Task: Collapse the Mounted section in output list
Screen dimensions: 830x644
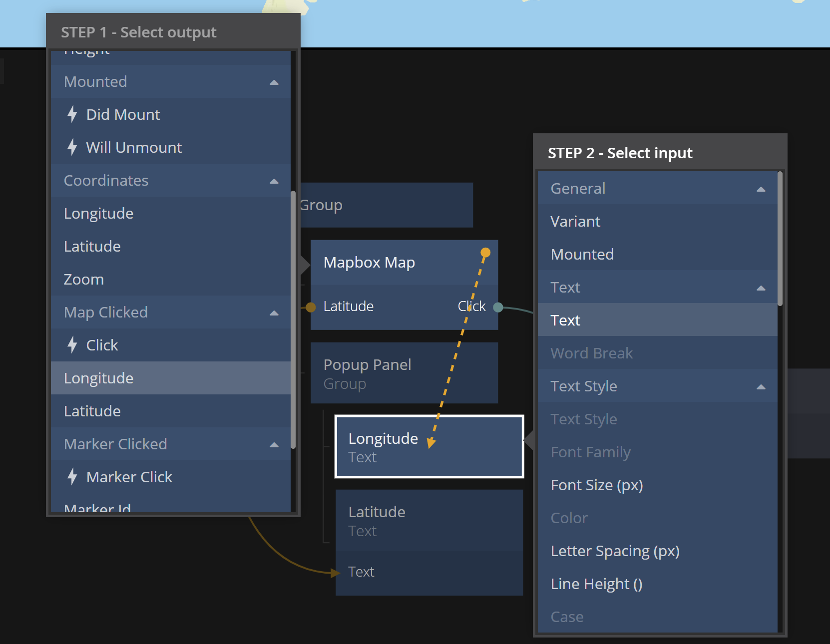Action: [x=274, y=82]
